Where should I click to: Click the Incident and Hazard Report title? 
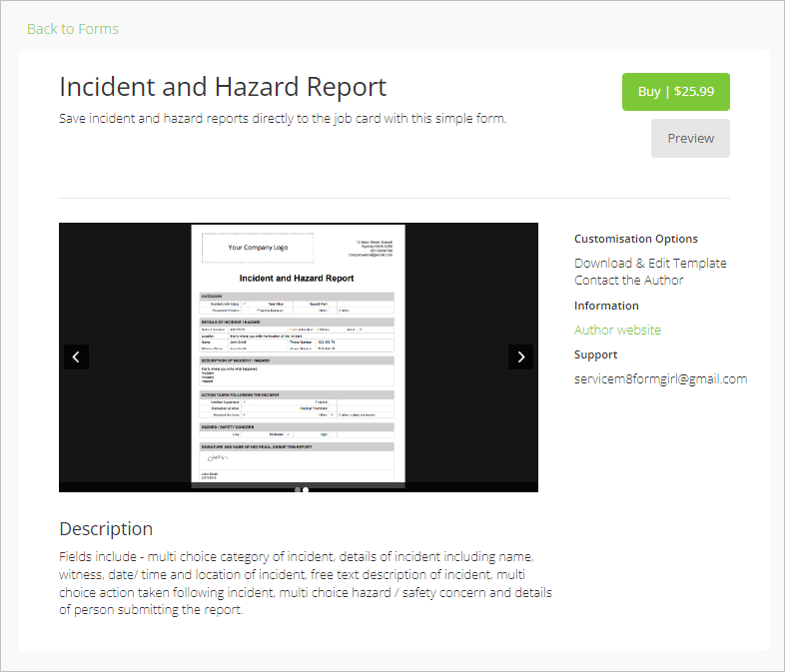coord(223,87)
